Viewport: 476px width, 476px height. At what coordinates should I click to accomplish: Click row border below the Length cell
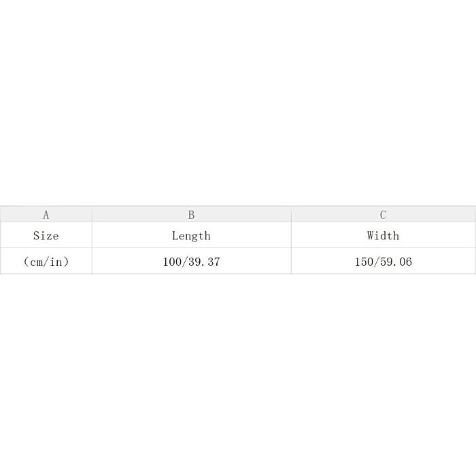coord(191,248)
